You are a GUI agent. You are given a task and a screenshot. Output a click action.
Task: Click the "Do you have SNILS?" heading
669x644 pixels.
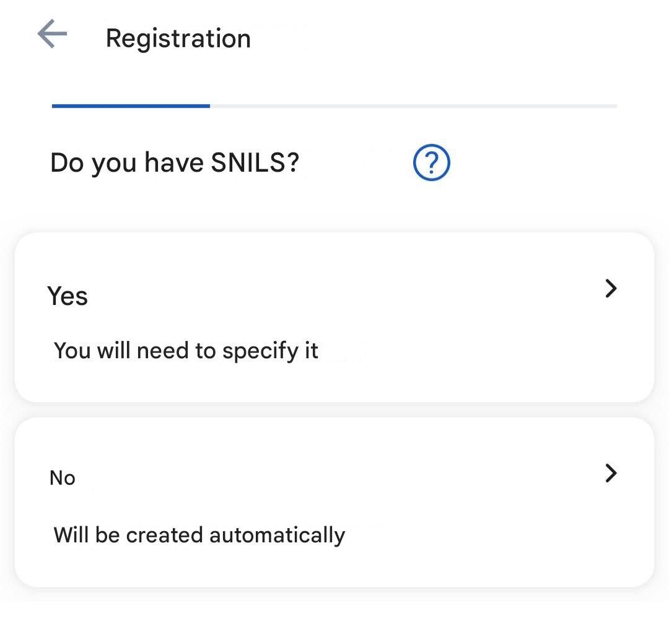[175, 163]
